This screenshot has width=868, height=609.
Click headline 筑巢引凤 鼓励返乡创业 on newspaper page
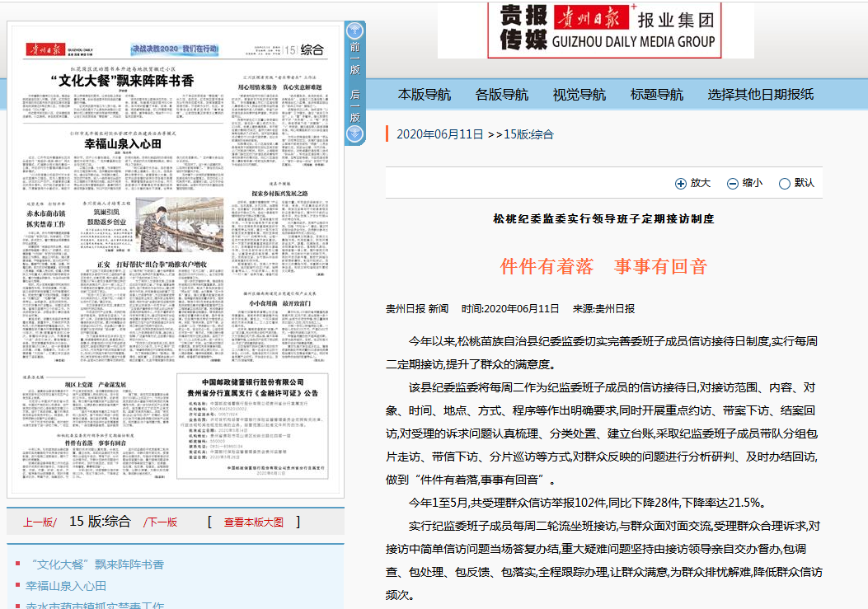pos(106,217)
